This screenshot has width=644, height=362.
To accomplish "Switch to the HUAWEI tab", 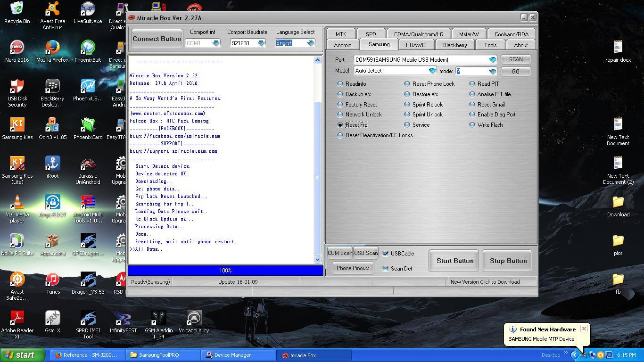I will [416, 45].
